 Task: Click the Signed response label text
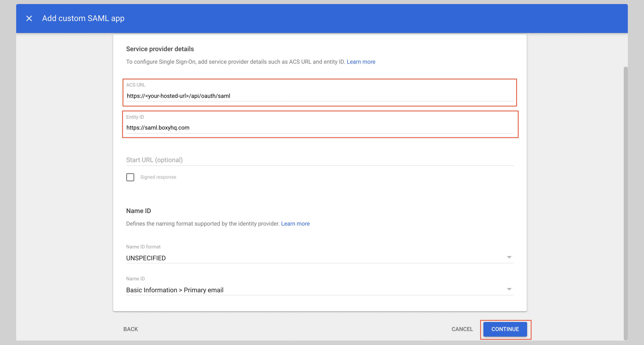(x=158, y=177)
